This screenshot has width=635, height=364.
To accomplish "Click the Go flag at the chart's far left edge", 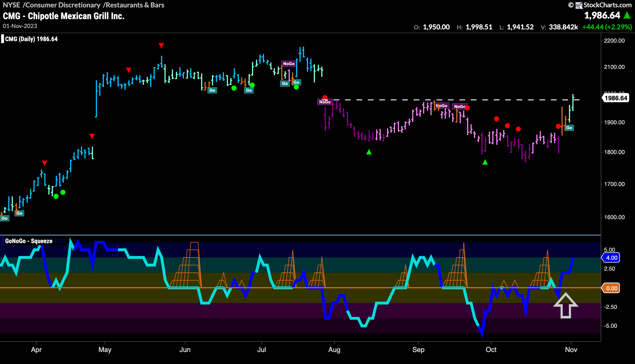I will 5,218.
